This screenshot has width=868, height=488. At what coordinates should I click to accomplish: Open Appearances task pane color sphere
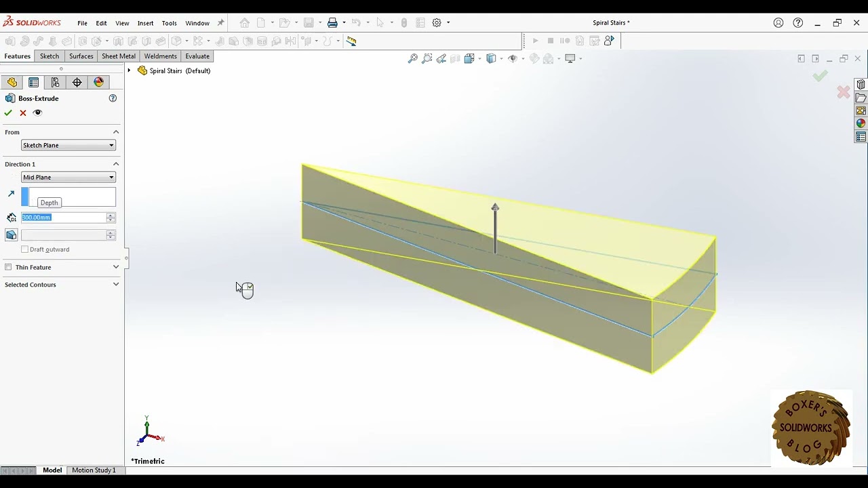tap(861, 123)
